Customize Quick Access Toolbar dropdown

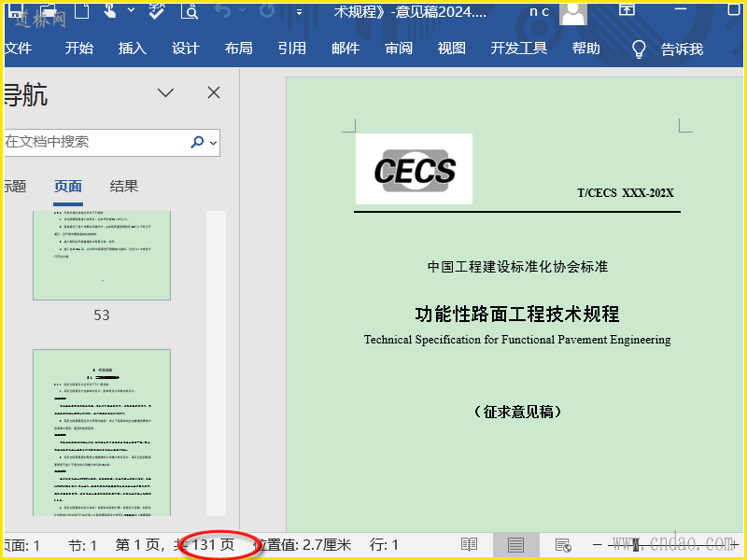(x=299, y=12)
